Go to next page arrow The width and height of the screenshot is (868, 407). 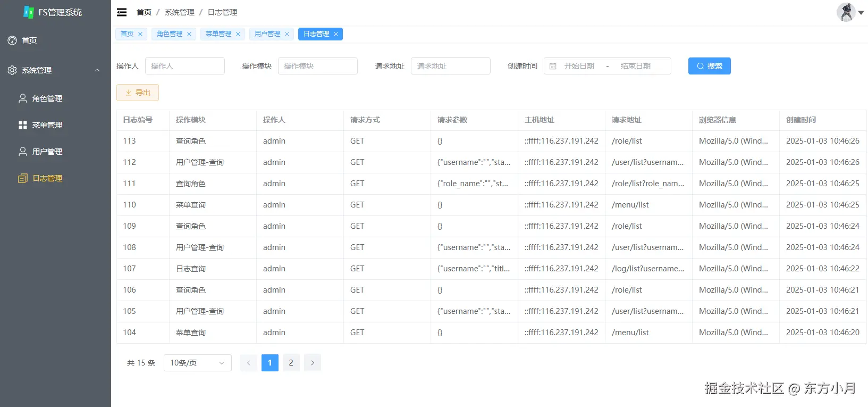click(313, 363)
